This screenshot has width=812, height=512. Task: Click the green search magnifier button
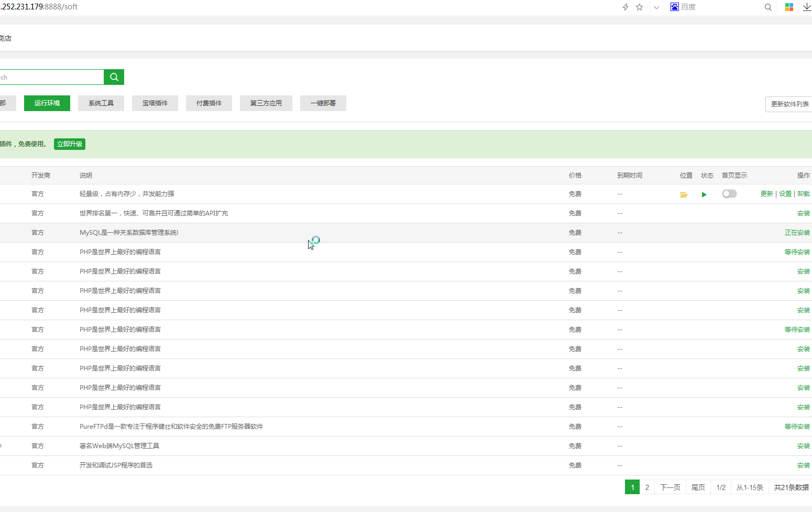(x=114, y=77)
